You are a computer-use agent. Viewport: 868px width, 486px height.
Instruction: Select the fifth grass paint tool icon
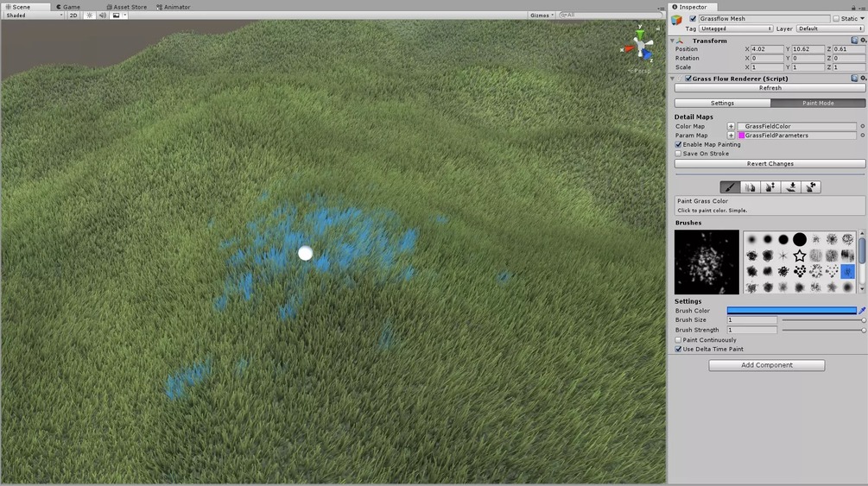tap(810, 187)
